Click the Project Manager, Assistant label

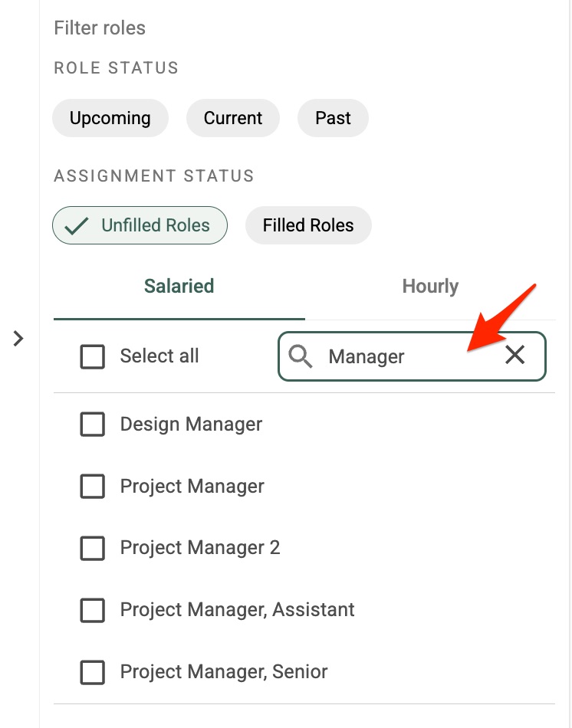pos(238,610)
